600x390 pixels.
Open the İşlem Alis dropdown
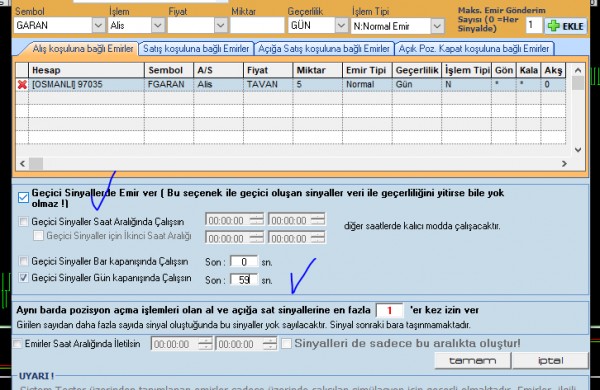(158, 26)
